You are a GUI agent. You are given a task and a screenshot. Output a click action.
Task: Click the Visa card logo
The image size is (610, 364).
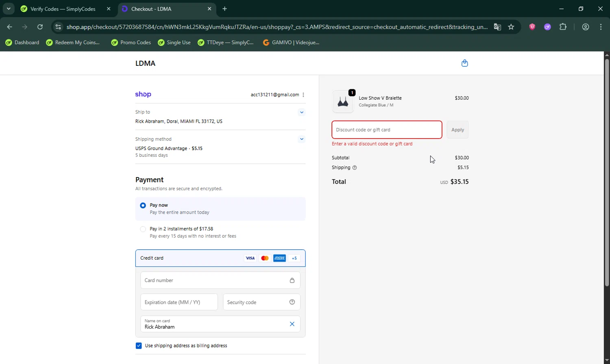coord(250,258)
